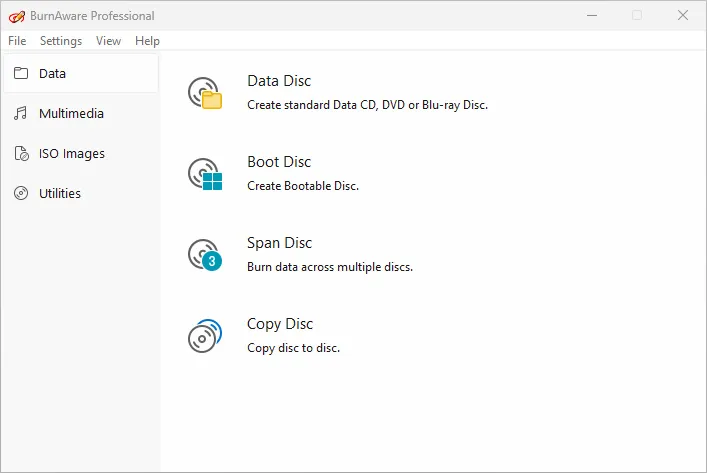Launch the Copy Disc double-disc icon
This screenshot has width=707, height=473.
pos(205,336)
